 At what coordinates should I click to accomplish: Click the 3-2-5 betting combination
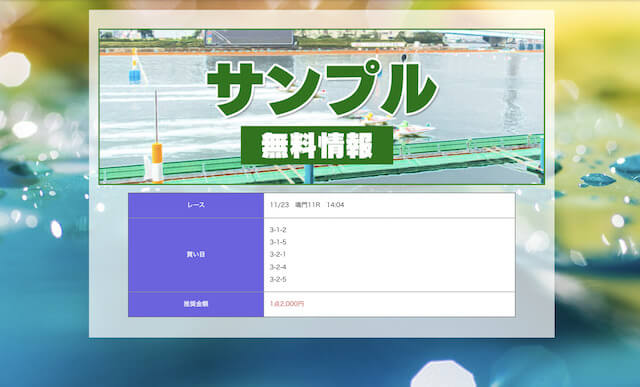pos(278,279)
